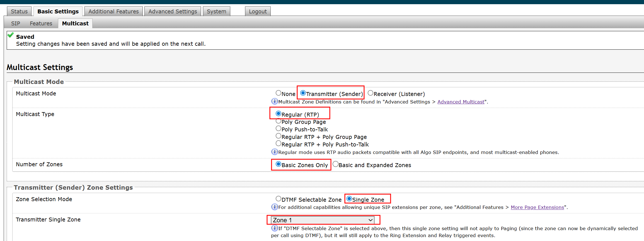
Task: Choose Regular RTP + Poly Group Page
Action: 278,136
